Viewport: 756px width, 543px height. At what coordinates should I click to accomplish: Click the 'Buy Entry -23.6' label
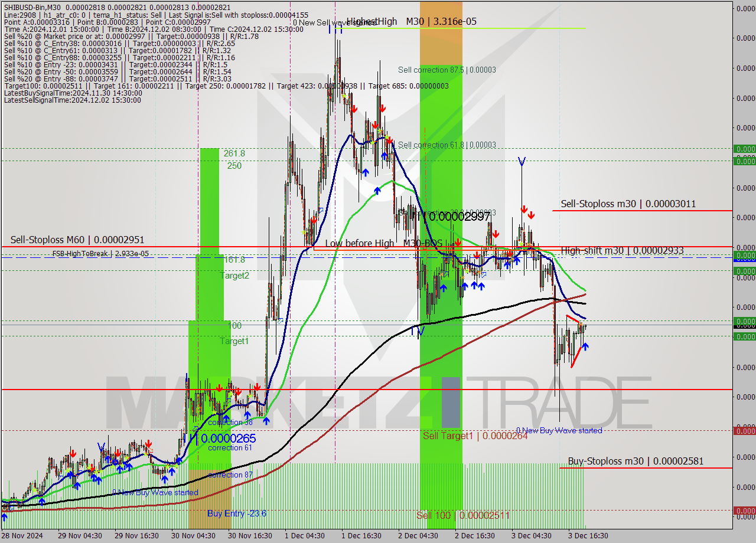[237, 513]
